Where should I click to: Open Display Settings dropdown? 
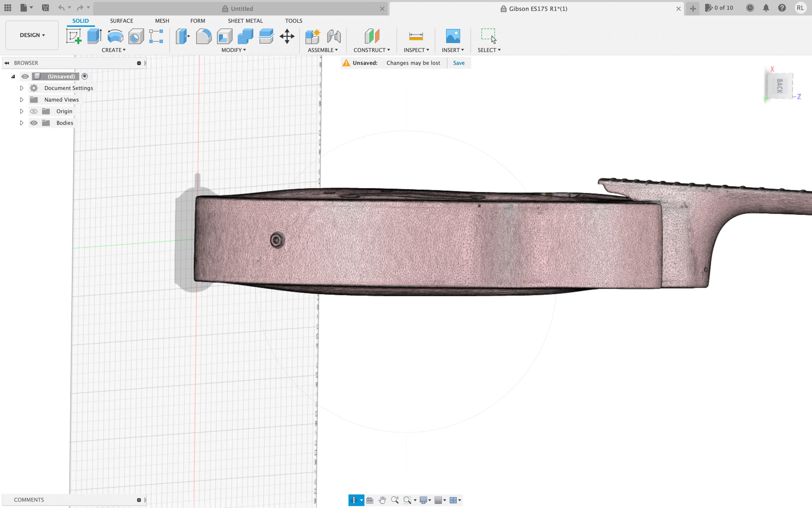(x=425, y=500)
